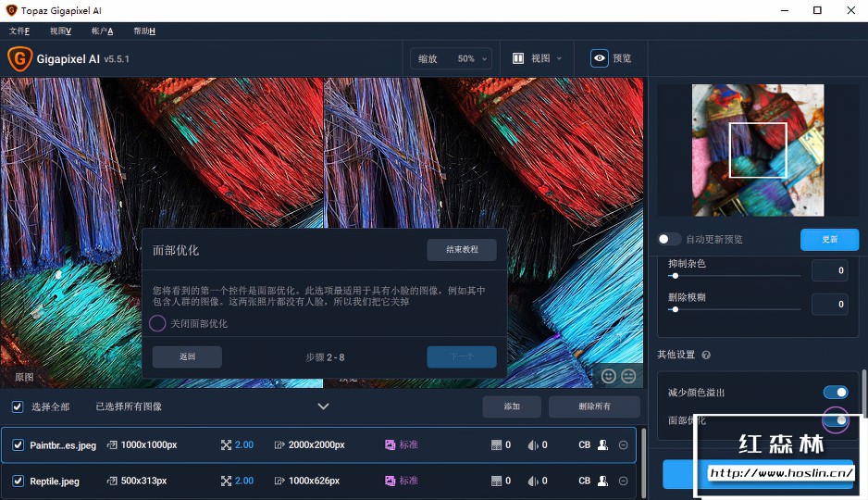This screenshot has width=868, height=500.
Task: Click the 添加 button
Action: (512, 406)
